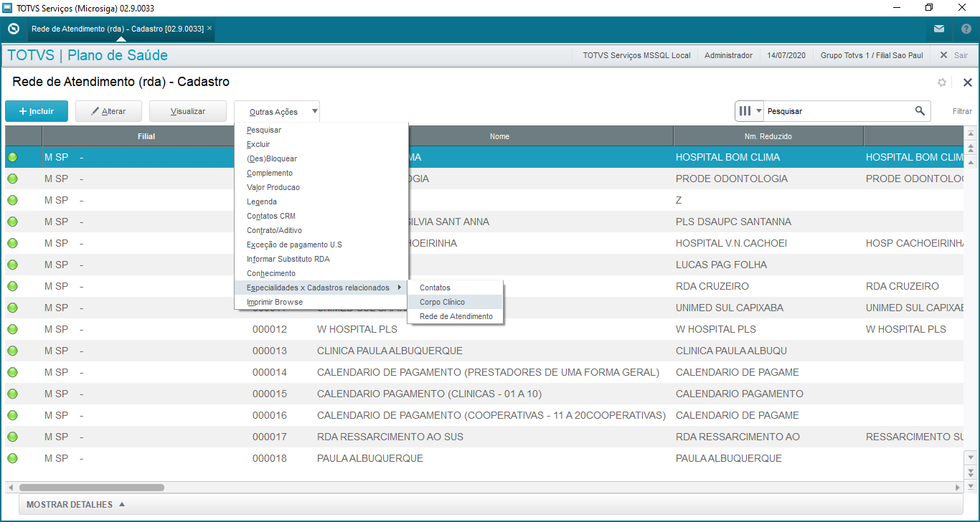Viewport: 980px width, 522px height.
Task: Close the Rede de Atendimento tab with its x
Action: tap(209, 28)
